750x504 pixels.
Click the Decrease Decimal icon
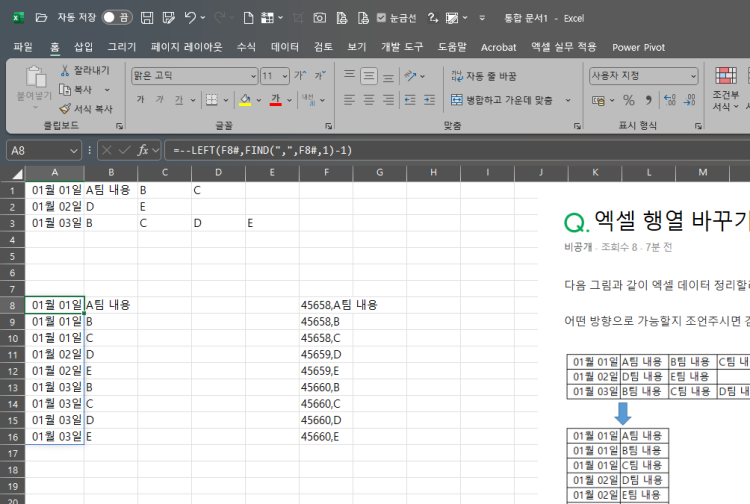click(x=690, y=100)
